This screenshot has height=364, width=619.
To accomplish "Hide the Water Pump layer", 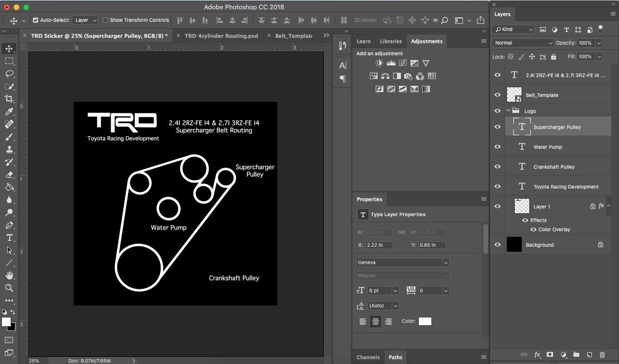I will [497, 147].
